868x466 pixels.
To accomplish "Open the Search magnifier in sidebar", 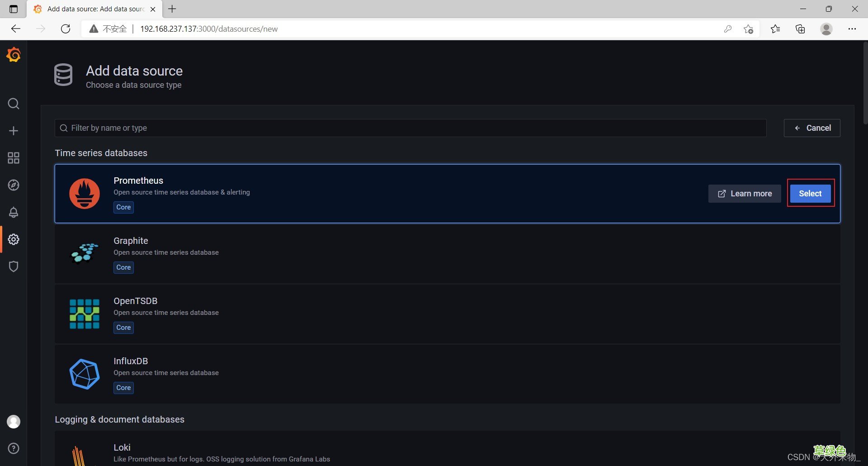I will point(14,104).
